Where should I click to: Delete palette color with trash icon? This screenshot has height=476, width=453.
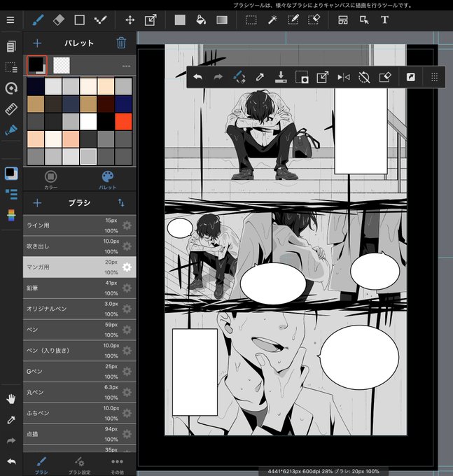tap(121, 43)
